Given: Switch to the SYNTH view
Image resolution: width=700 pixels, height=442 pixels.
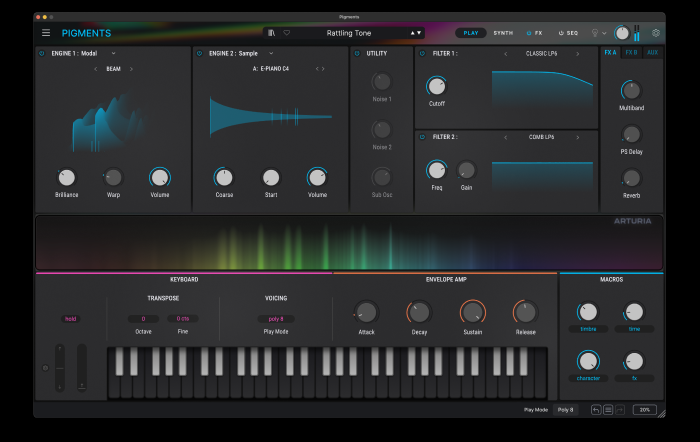Looking at the screenshot, I should (x=503, y=33).
